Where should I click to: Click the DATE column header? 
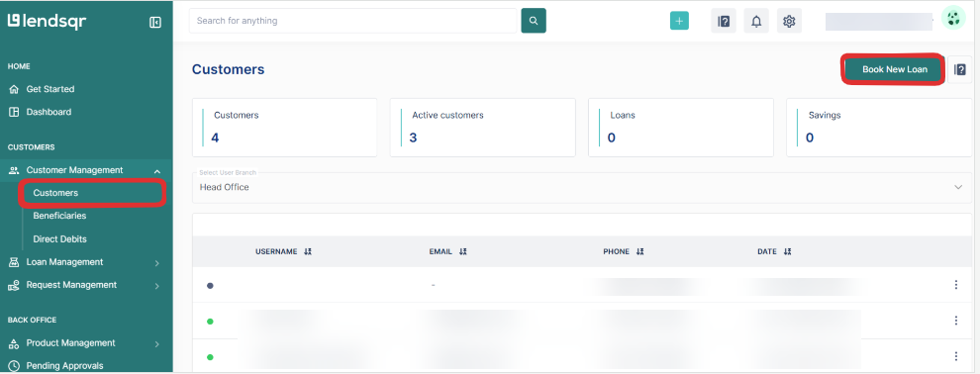tap(767, 251)
